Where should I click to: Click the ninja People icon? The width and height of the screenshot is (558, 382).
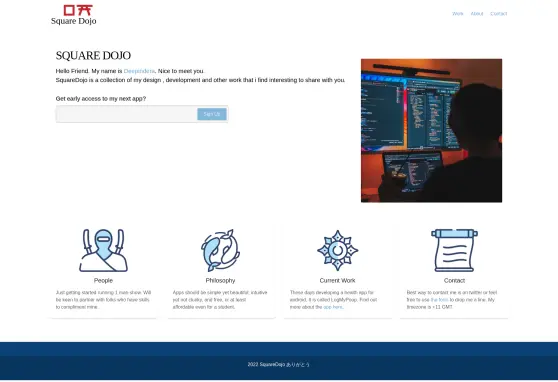click(x=103, y=250)
